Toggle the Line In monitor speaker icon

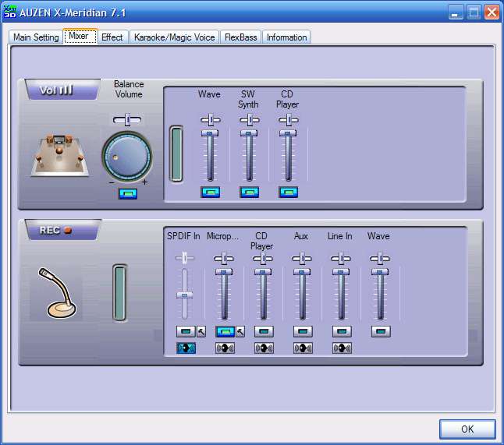342,348
